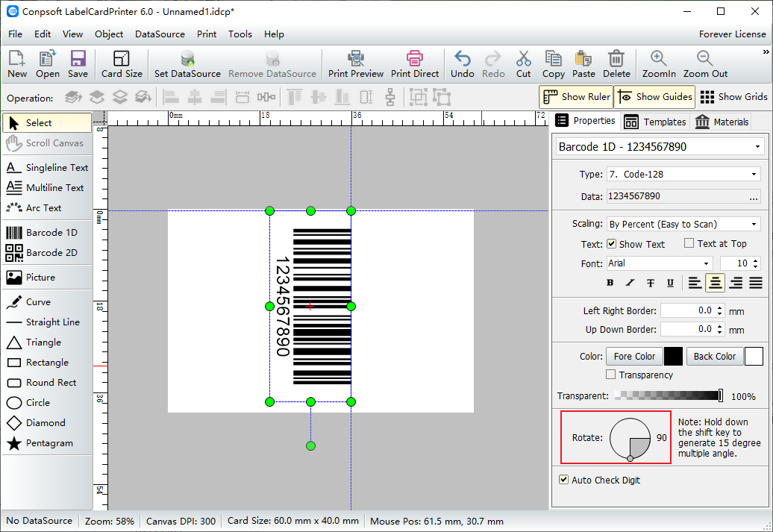Click the Fore Color button
This screenshot has height=532, width=773.
point(634,356)
